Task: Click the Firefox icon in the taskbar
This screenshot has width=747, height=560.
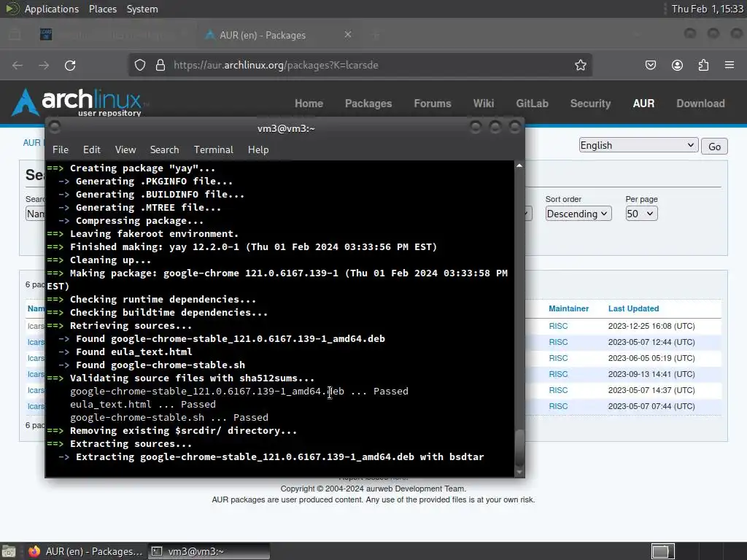Action: click(x=34, y=551)
